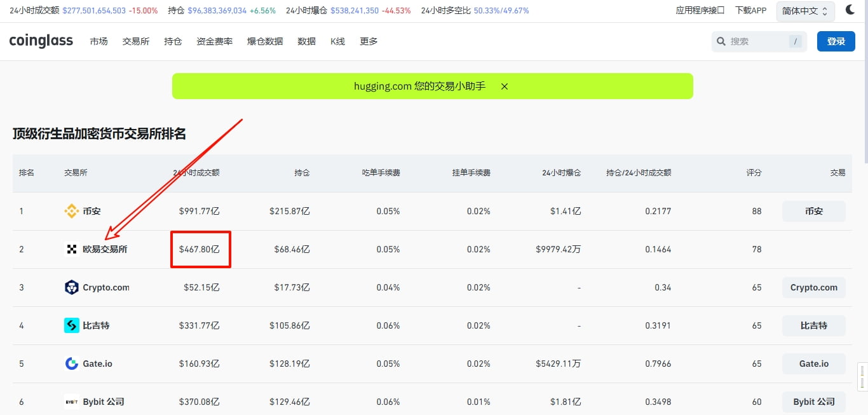Toggle dark mode with the moon icon
The height and width of the screenshot is (415, 868).
coord(850,10)
